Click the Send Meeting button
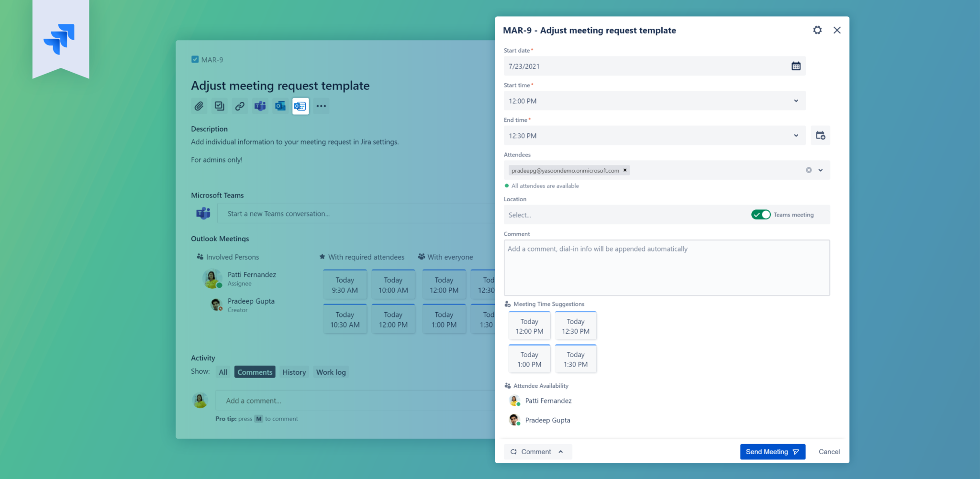This screenshot has width=980, height=479. (772, 451)
